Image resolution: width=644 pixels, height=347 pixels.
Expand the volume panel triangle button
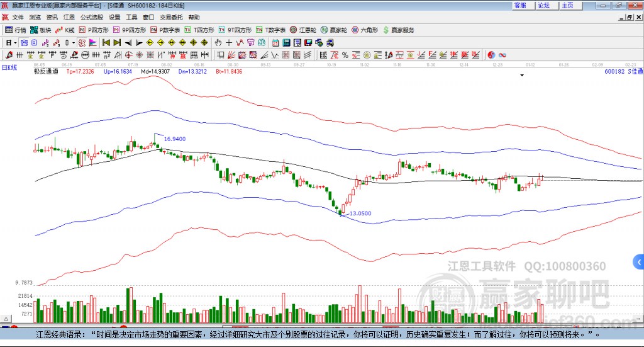pyautogui.click(x=6, y=319)
